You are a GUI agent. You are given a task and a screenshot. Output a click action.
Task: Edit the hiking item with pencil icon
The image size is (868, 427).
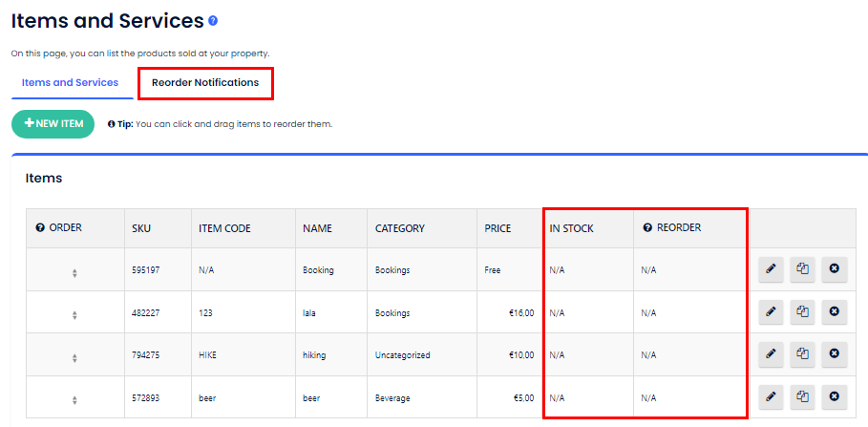pyautogui.click(x=771, y=354)
